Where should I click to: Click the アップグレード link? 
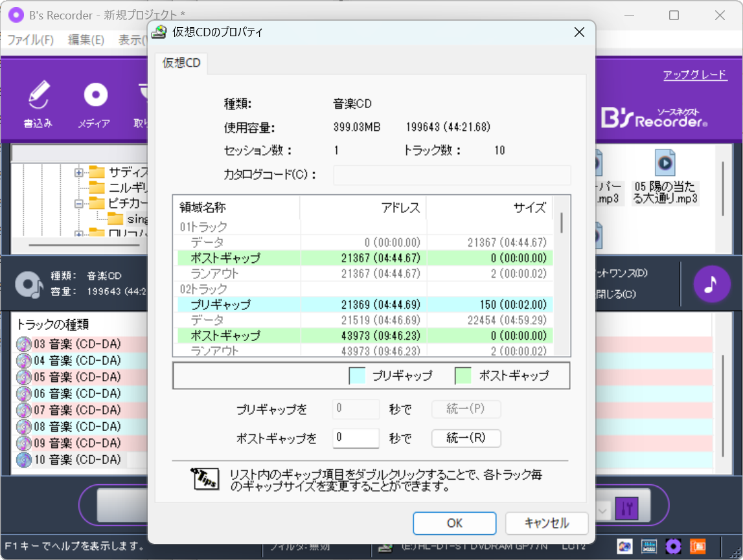click(694, 75)
